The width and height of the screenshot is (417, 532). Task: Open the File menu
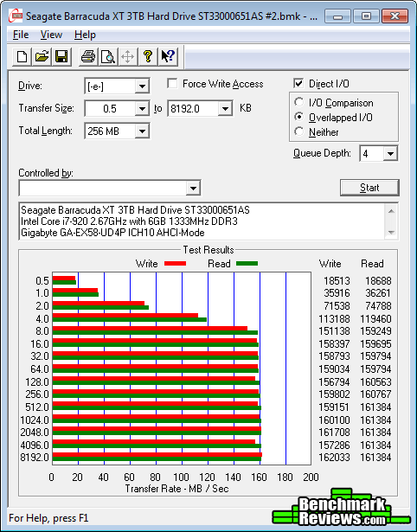pos(21,35)
